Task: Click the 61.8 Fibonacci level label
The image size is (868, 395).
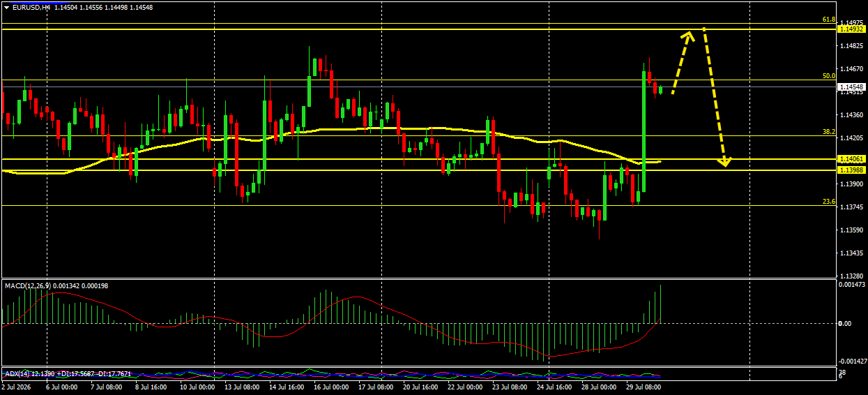Action: [829, 20]
